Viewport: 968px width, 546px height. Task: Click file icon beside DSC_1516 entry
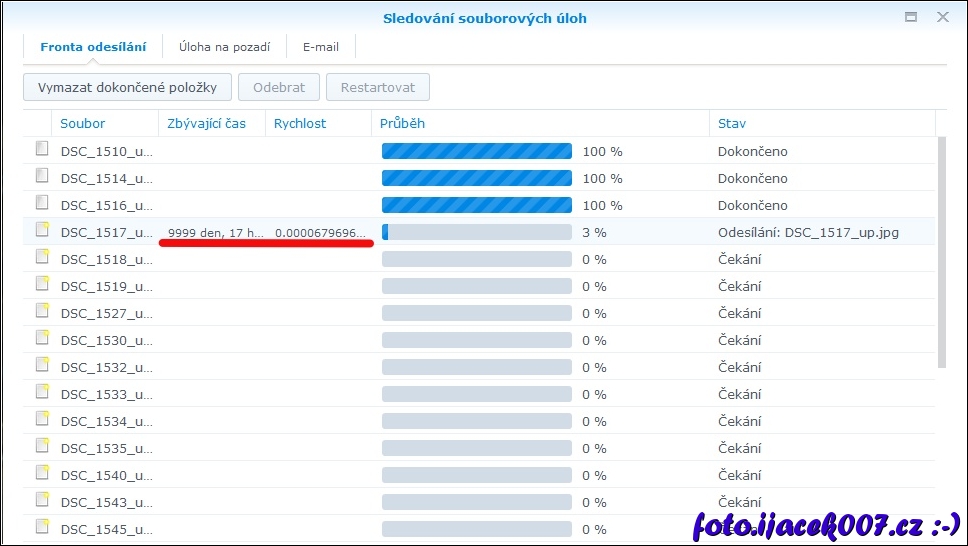(x=42, y=203)
